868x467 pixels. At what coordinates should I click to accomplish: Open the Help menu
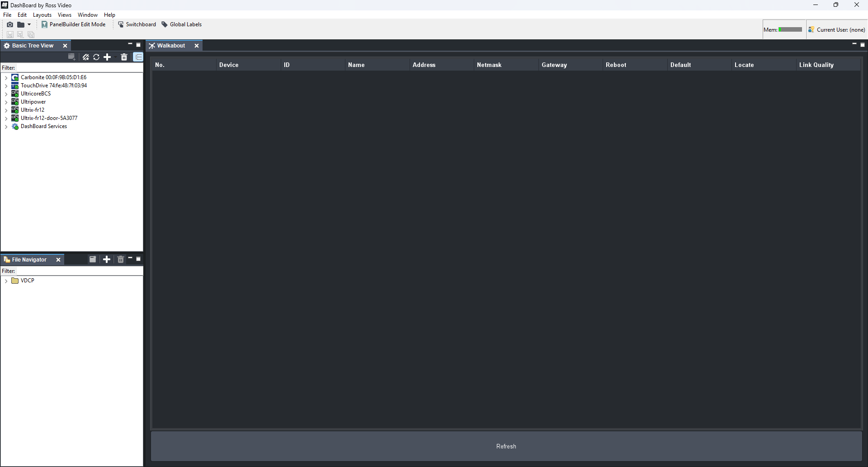pos(109,15)
